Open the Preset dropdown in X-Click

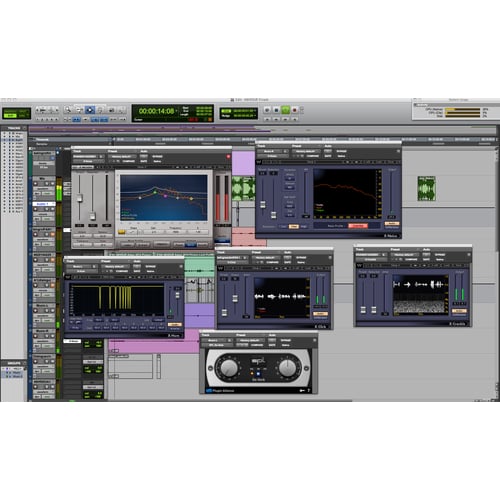265,258
